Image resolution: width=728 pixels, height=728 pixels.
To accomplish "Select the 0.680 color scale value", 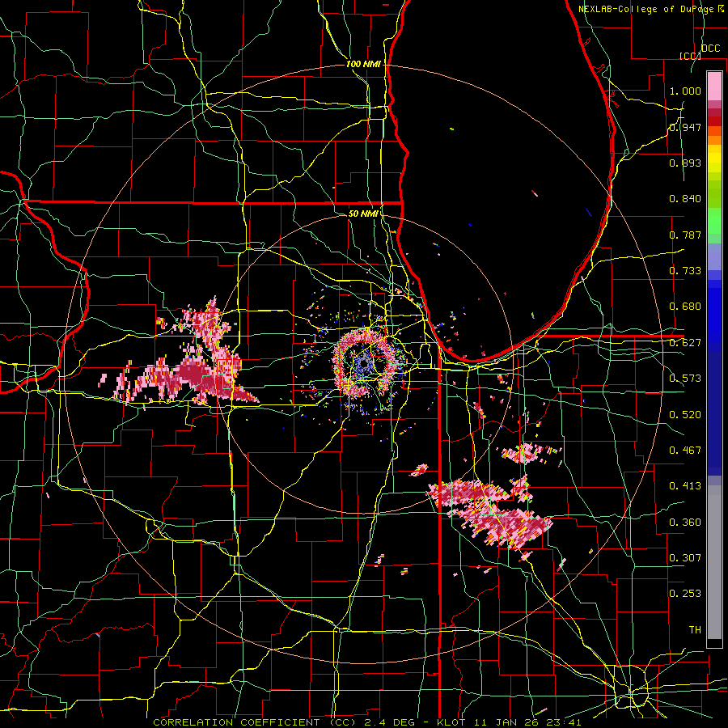I will point(685,307).
